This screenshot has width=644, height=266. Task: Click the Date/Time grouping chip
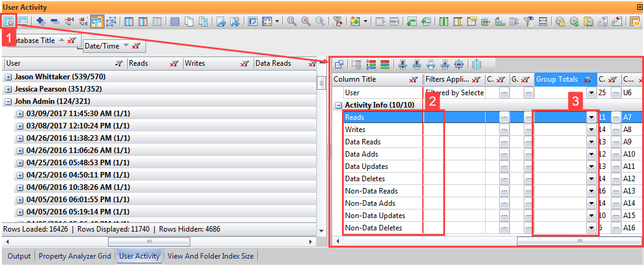[115, 46]
